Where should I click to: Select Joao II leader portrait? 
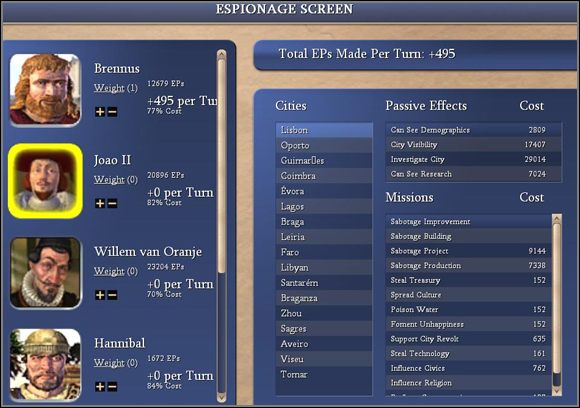coord(45,181)
